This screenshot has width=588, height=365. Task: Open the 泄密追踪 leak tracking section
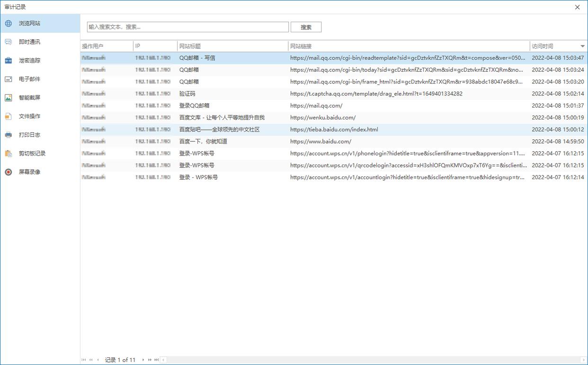click(x=29, y=60)
